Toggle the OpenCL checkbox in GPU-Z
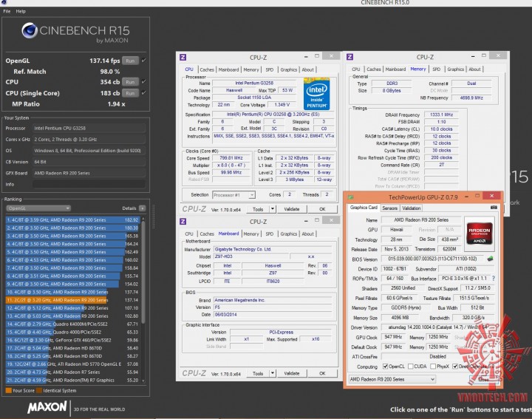Viewport: 532px width, 419px height. [x=385, y=367]
